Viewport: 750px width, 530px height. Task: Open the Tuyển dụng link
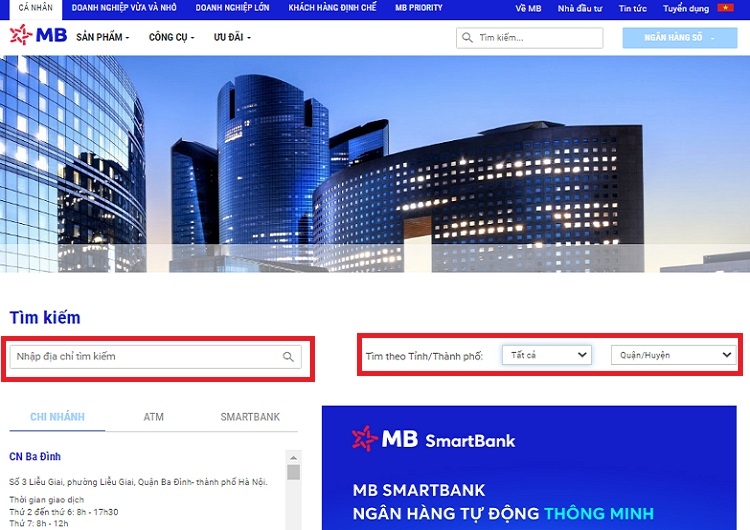685,8
